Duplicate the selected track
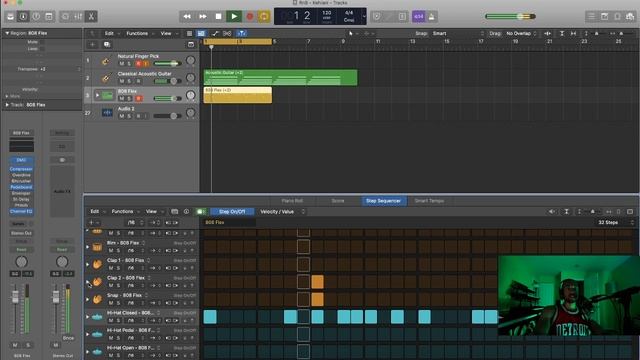Viewport: 640px width, 360px height. pyautogui.click(x=107, y=44)
